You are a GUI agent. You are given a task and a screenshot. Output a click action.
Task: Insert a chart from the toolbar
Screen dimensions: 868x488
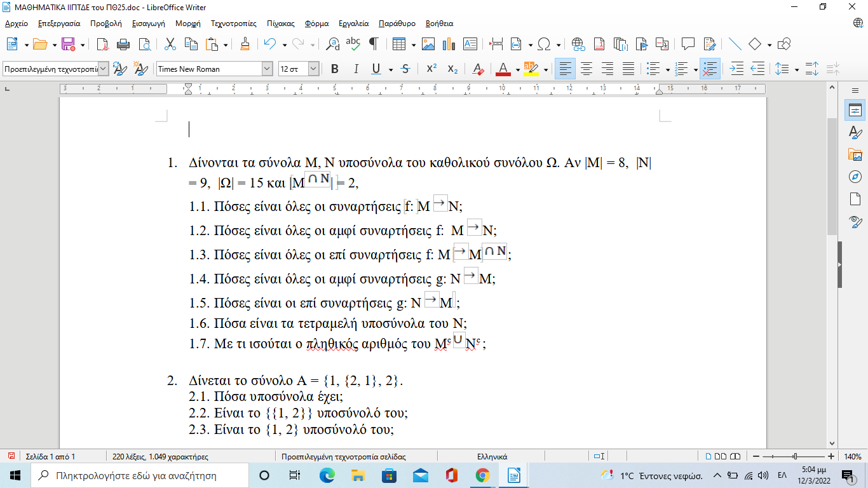449,44
